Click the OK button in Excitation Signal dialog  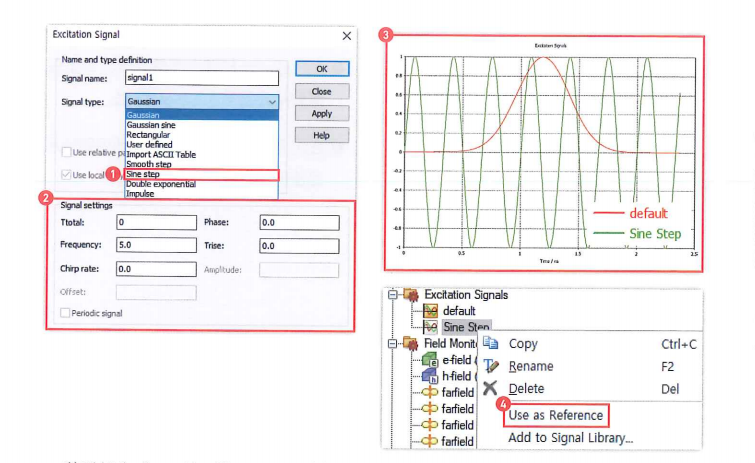coord(322,69)
